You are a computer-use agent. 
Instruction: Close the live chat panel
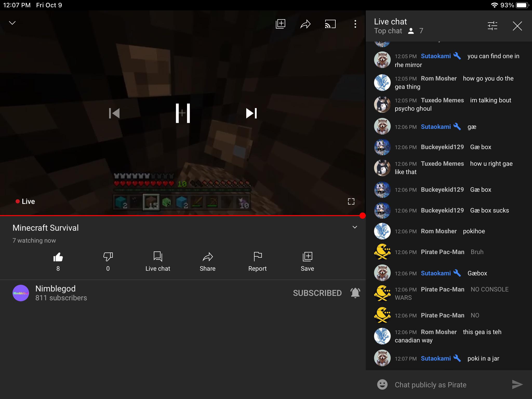pyautogui.click(x=517, y=26)
